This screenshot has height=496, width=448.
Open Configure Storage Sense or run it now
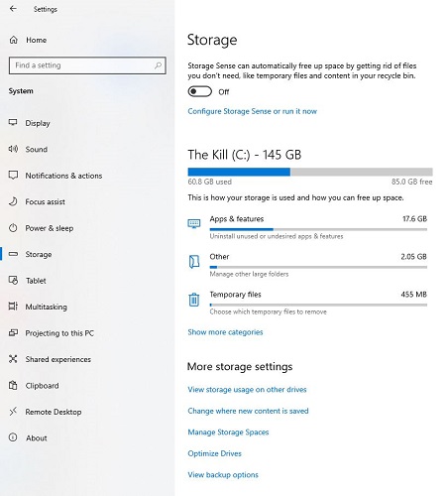tap(253, 111)
